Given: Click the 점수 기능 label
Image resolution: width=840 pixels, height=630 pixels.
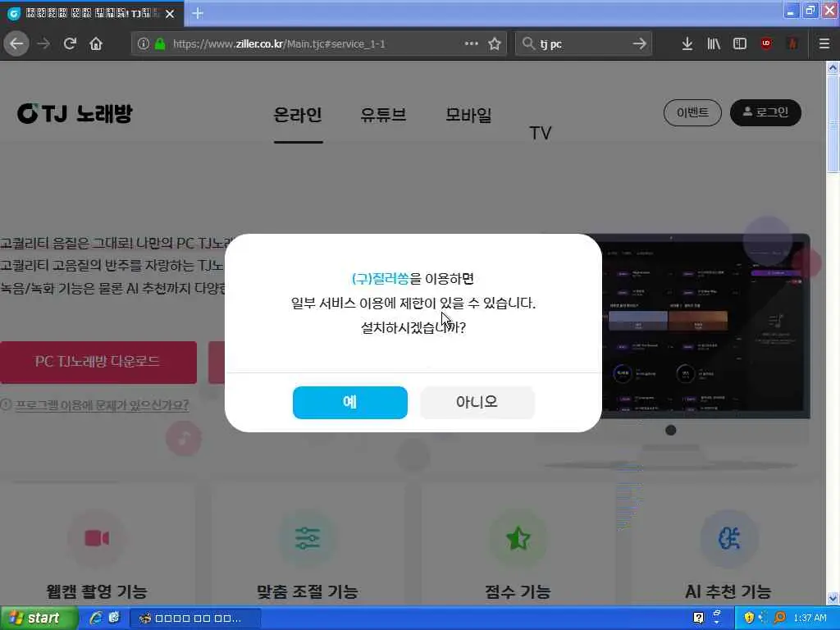Looking at the screenshot, I should [x=518, y=591].
